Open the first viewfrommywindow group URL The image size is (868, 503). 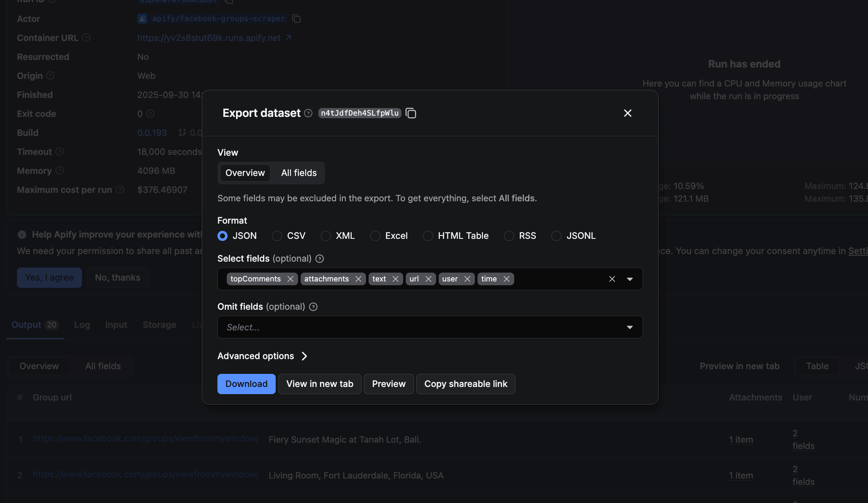pyautogui.click(x=146, y=438)
